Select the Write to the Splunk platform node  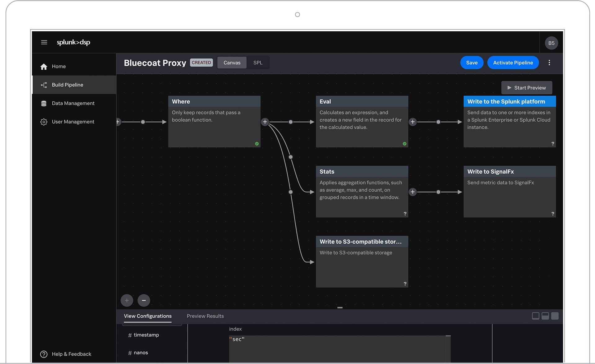(x=509, y=122)
